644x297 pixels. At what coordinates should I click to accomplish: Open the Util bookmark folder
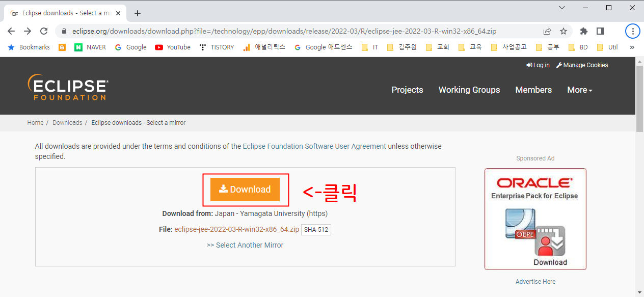point(607,47)
